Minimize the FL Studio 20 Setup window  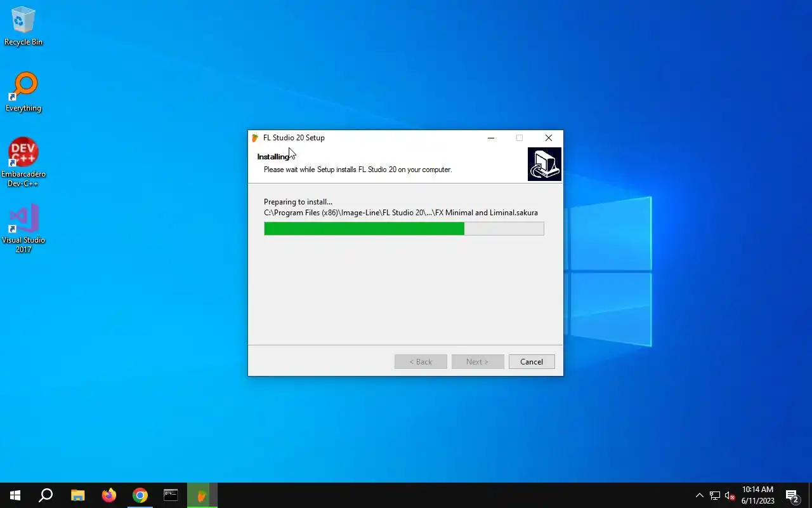[x=491, y=138]
